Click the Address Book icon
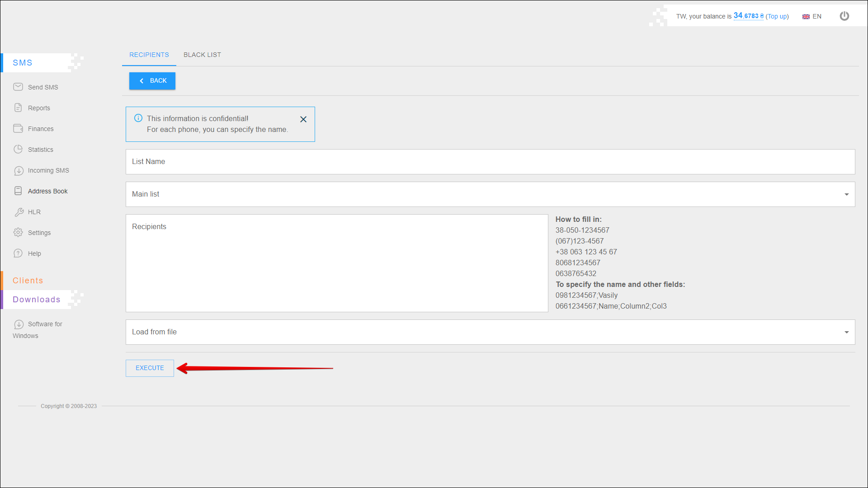This screenshot has height=488, width=868. [18, 191]
